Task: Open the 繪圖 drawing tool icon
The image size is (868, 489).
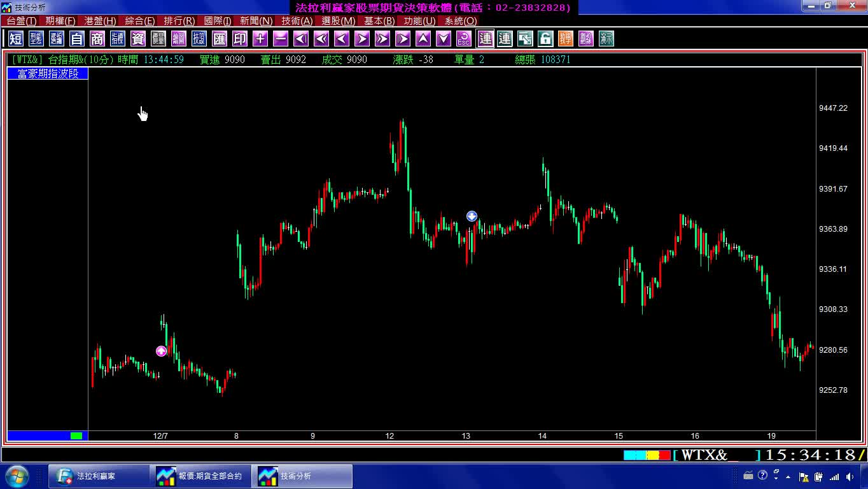Action: coord(179,39)
